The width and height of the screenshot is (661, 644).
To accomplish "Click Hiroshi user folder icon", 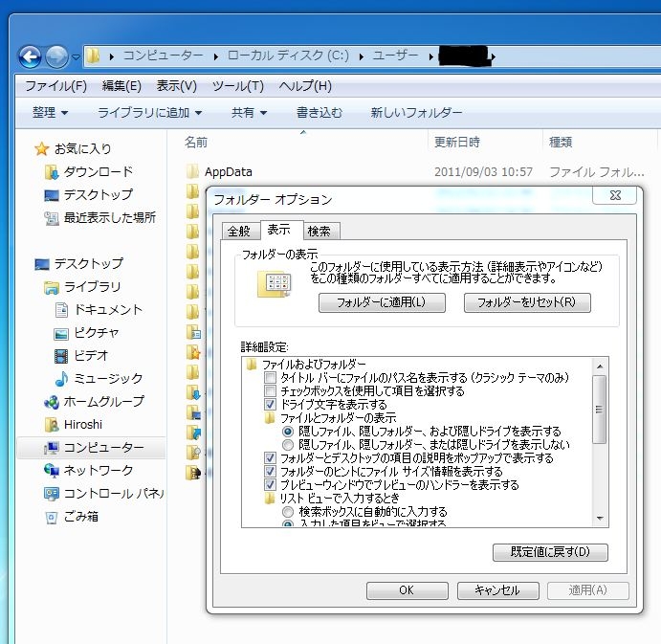I will pyautogui.click(x=52, y=425).
